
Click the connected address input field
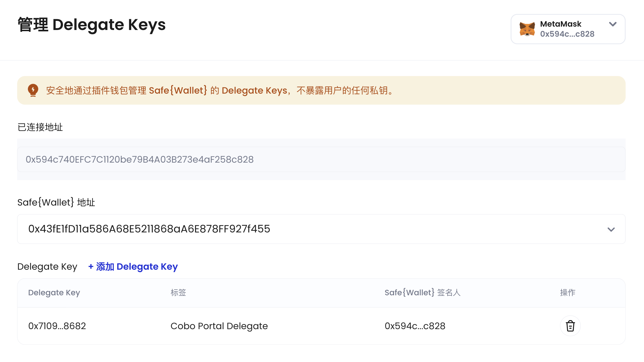[321, 159]
